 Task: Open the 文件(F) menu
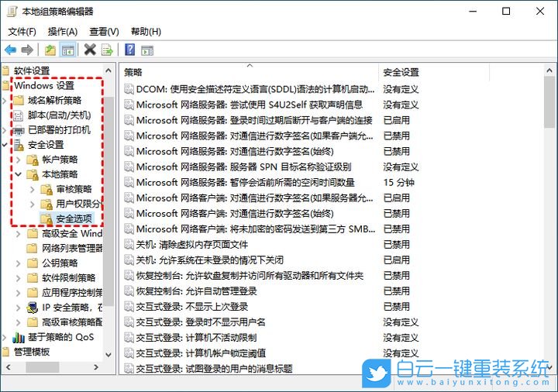coord(22,32)
